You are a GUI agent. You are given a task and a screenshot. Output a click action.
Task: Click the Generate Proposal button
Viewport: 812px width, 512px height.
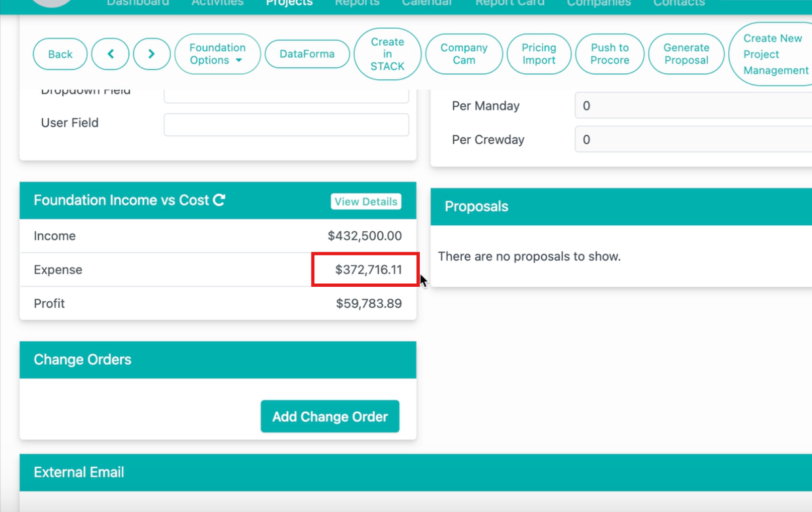click(x=686, y=54)
